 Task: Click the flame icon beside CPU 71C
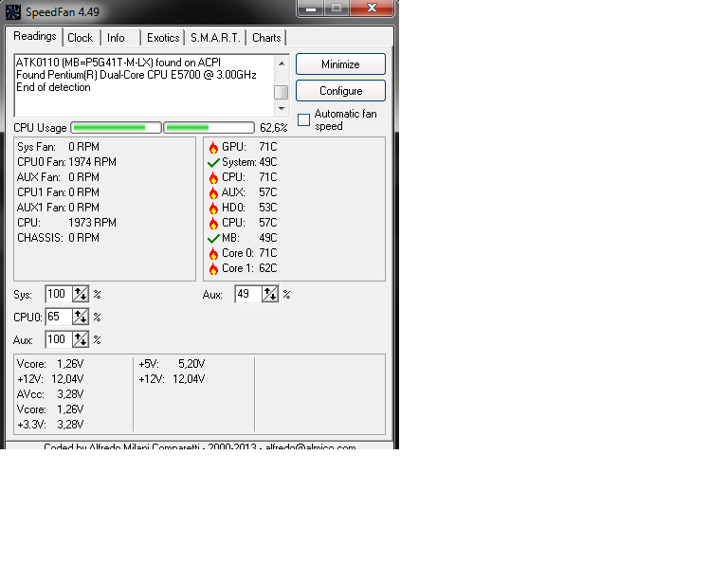[213, 178]
